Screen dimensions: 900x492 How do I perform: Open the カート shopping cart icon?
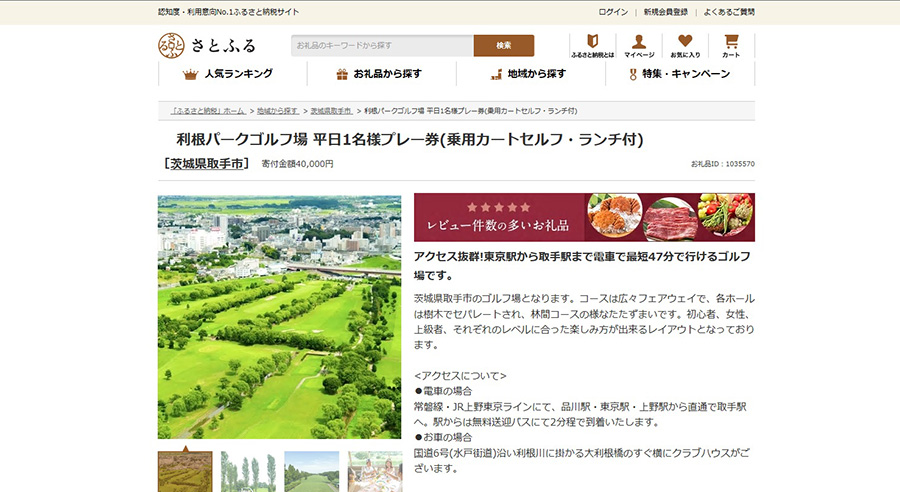tap(731, 46)
